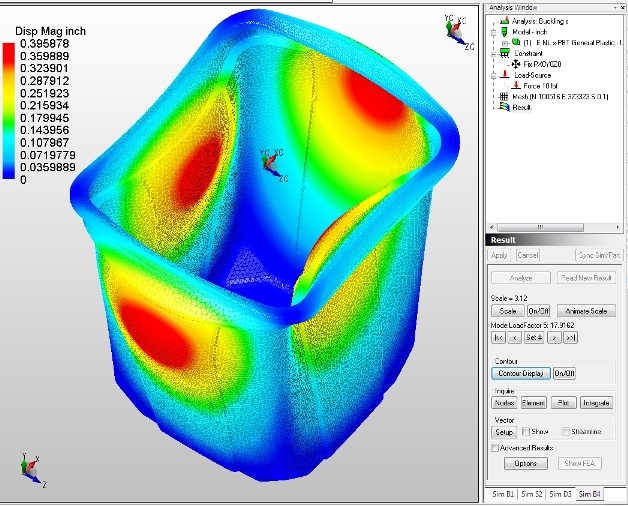Select the Force 10 lbf load icon

click(515, 86)
